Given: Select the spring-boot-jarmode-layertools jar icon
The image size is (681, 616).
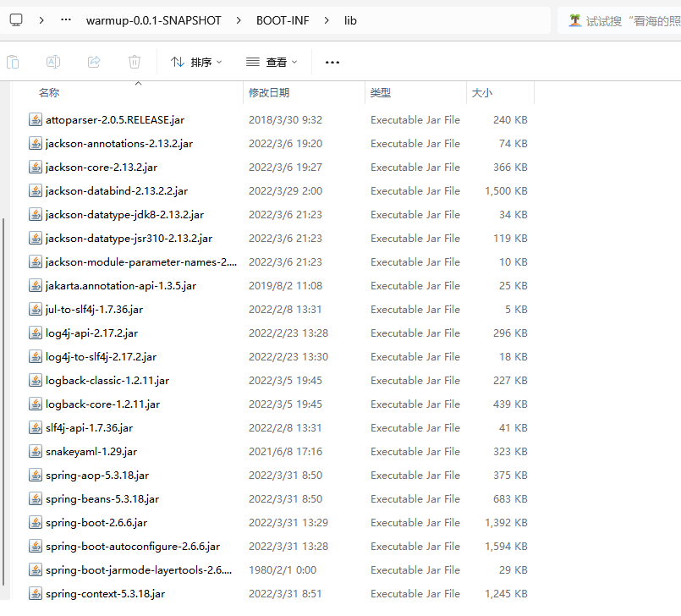Looking at the screenshot, I should pyautogui.click(x=36, y=570).
